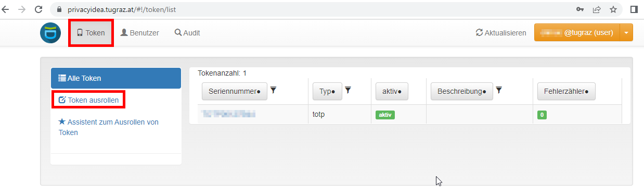The width and height of the screenshot is (644, 195).
Task: Expand the user account dropdown caret
Action: (626, 33)
